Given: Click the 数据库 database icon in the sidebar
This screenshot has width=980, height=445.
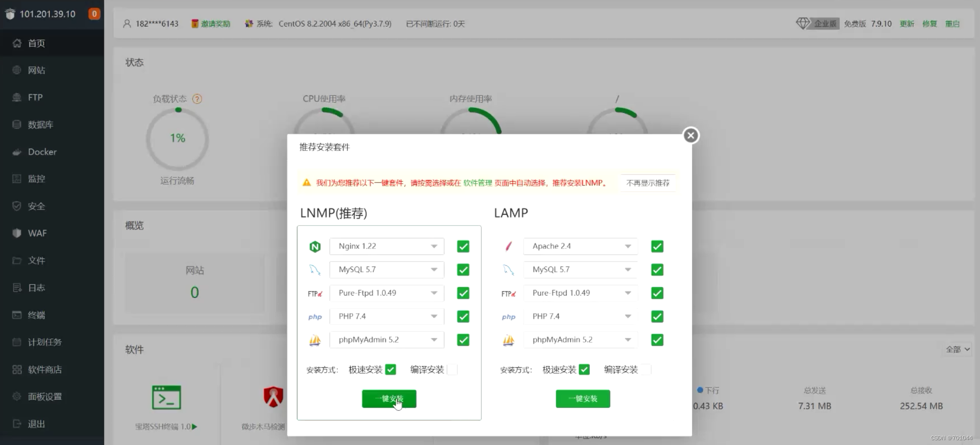Looking at the screenshot, I should point(17,124).
